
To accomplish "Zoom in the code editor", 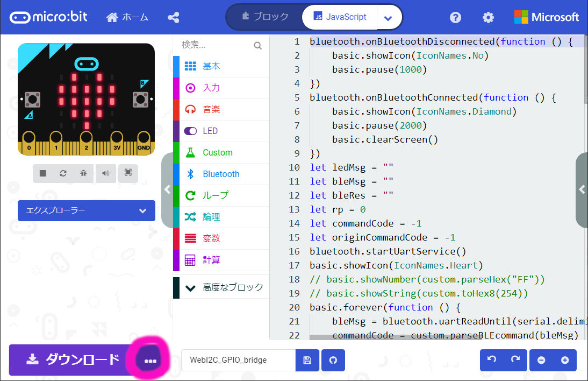I will tap(565, 360).
